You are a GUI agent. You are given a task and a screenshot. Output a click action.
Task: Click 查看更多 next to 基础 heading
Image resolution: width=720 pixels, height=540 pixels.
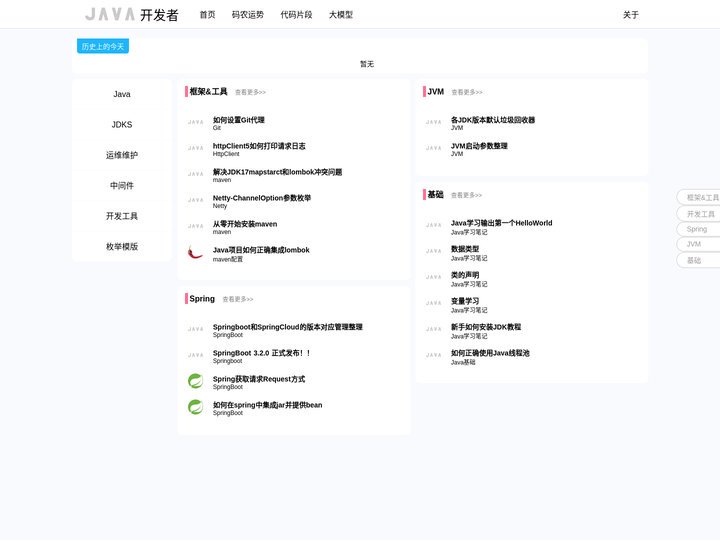tap(466, 195)
